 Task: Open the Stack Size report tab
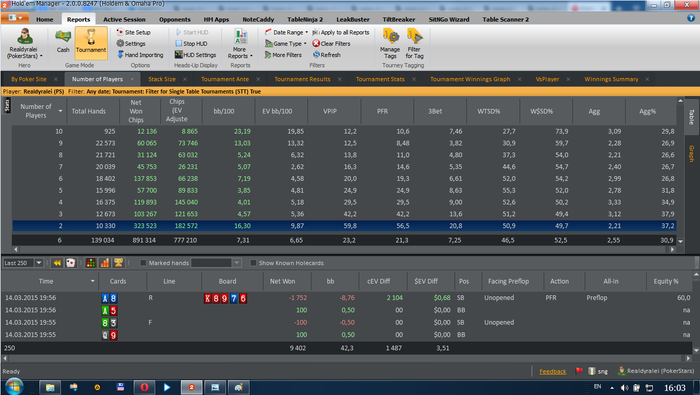coord(162,79)
